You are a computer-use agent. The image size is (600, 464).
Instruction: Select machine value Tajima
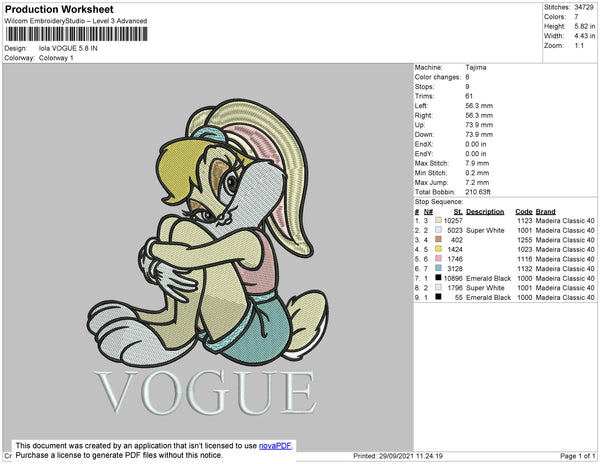[476, 67]
